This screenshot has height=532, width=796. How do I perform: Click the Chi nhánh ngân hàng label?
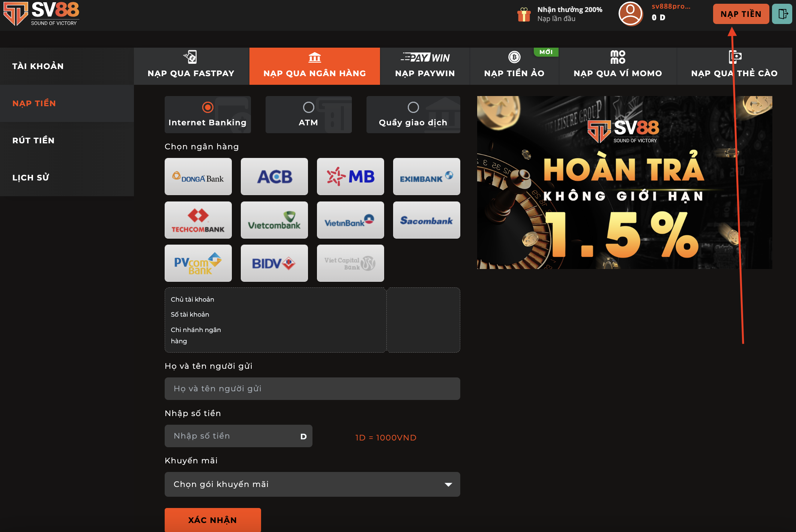click(x=196, y=335)
